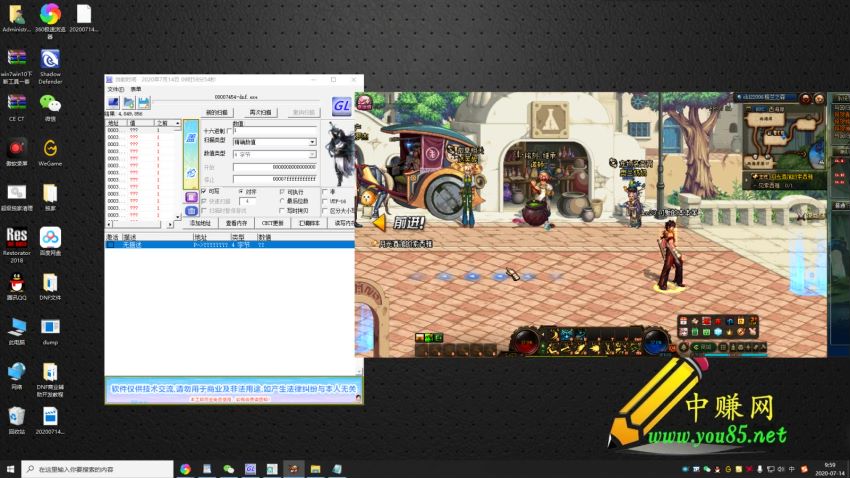Screen dimensions: 850x478
Task: Click the results list scroll-right arrow
Action: coord(170,224)
